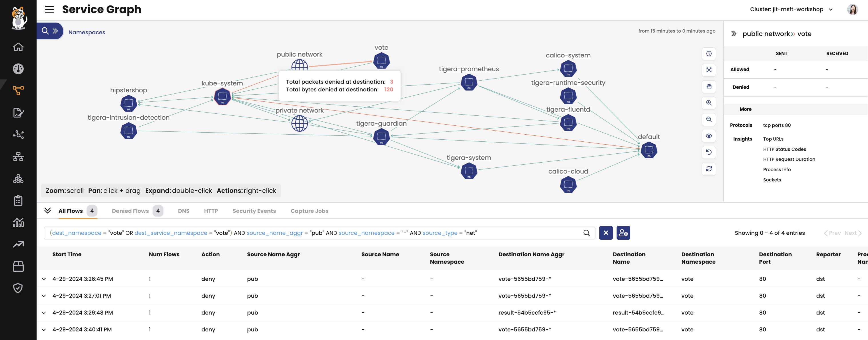This screenshot has height=340, width=868.
Task: Click the undo reset icon on graph toolbar
Action: (709, 152)
